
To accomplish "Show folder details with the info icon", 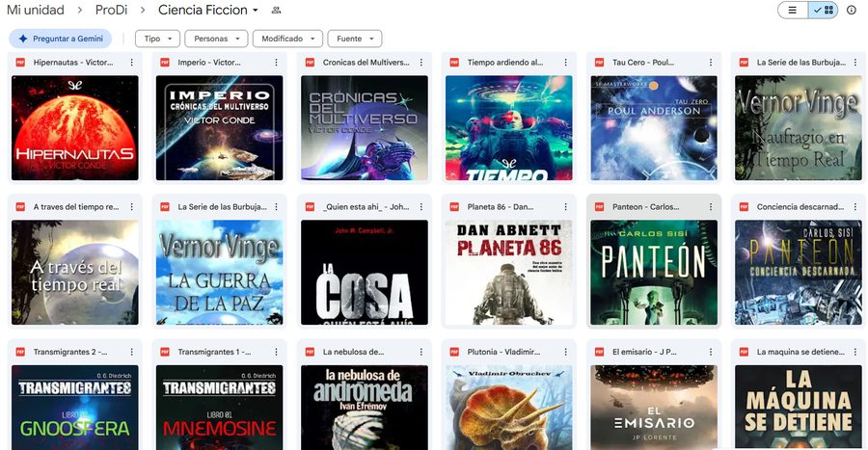I will 852,10.
